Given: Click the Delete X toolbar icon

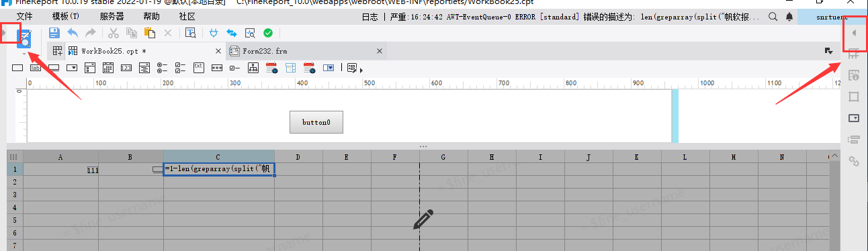Looking at the screenshot, I should [168, 32].
